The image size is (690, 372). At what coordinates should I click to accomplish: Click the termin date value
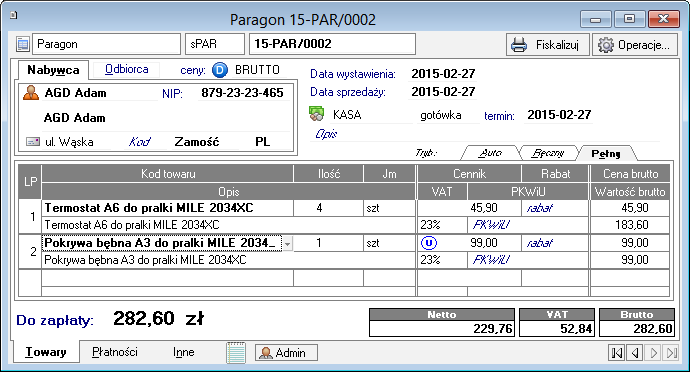tap(559, 115)
